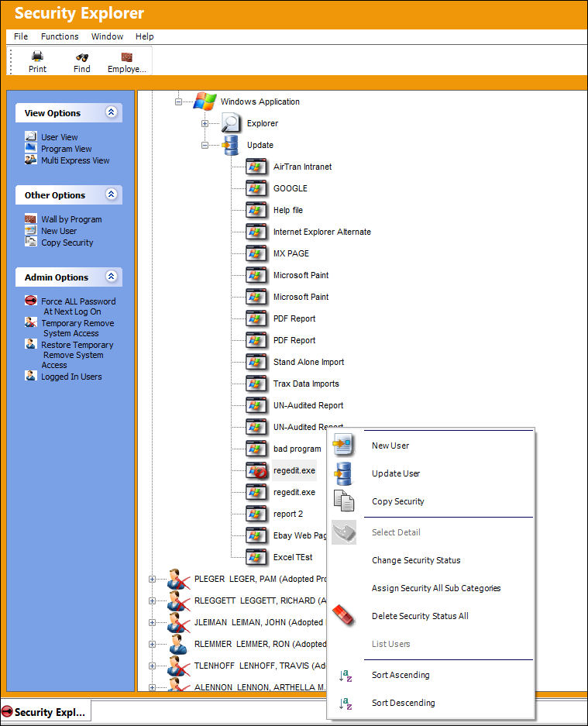Select the bad program tree item
The height and width of the screenshot is (726, 588).
coord(297,449)
